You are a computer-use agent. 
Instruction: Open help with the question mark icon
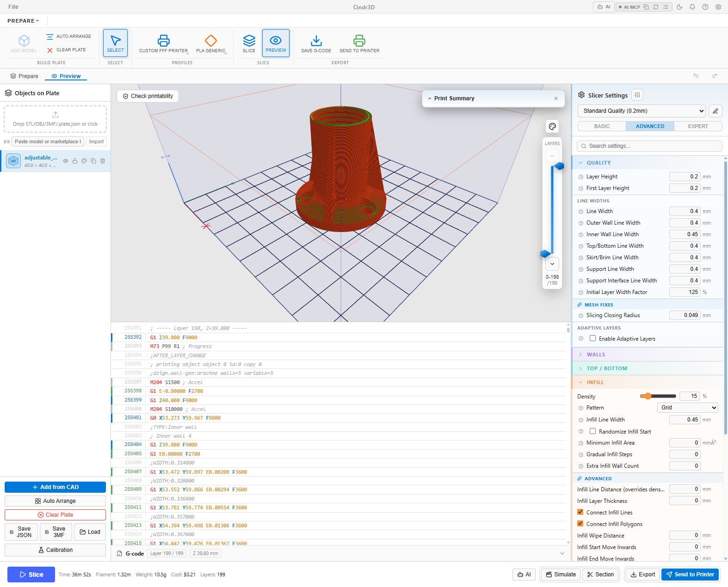(x=705, y=7)
